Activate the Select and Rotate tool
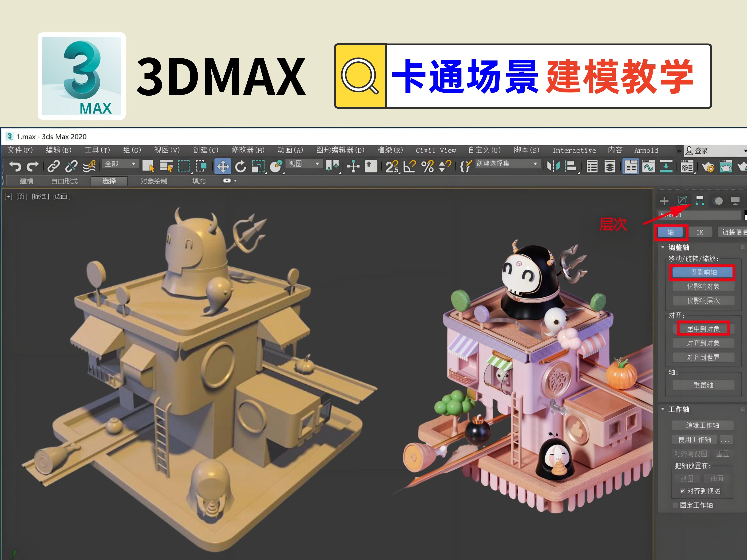This screenshot has width=747, height=560. (241, 167)
